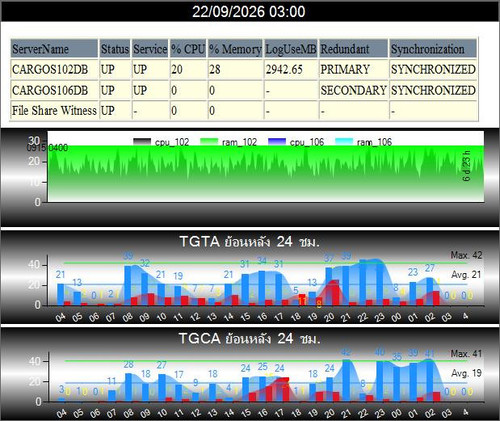
Task: Select the ServerName column header
Action: point(54,49)
